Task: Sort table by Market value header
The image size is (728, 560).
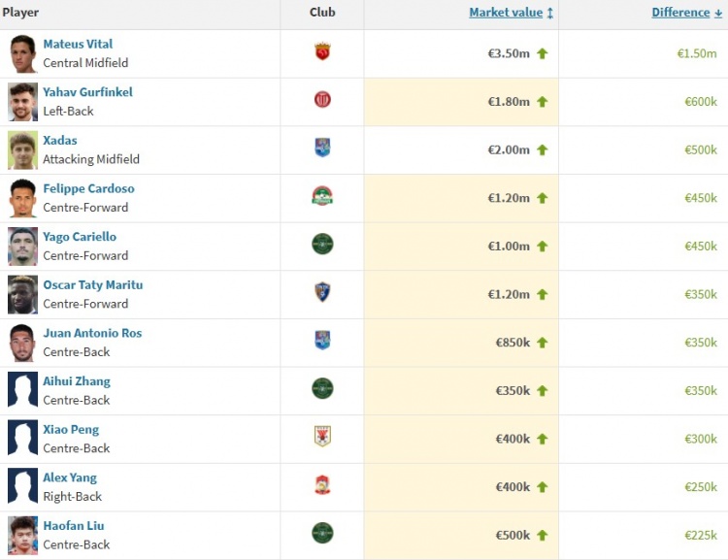Action: 505,13
